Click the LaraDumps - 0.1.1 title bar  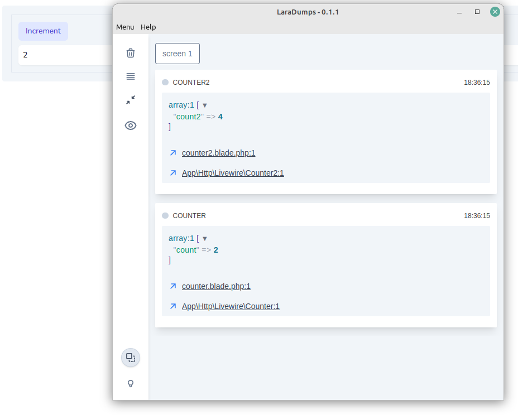[x=308, y=12]
